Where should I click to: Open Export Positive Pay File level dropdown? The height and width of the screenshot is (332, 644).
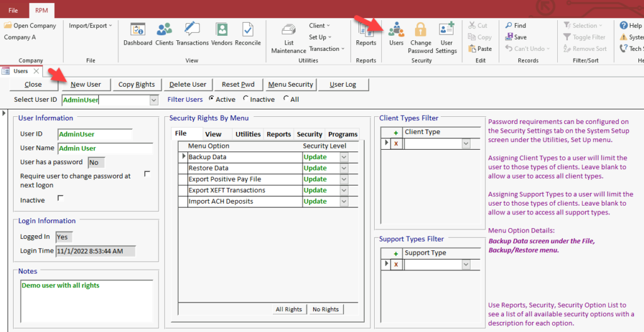click(x=344, y=180)
